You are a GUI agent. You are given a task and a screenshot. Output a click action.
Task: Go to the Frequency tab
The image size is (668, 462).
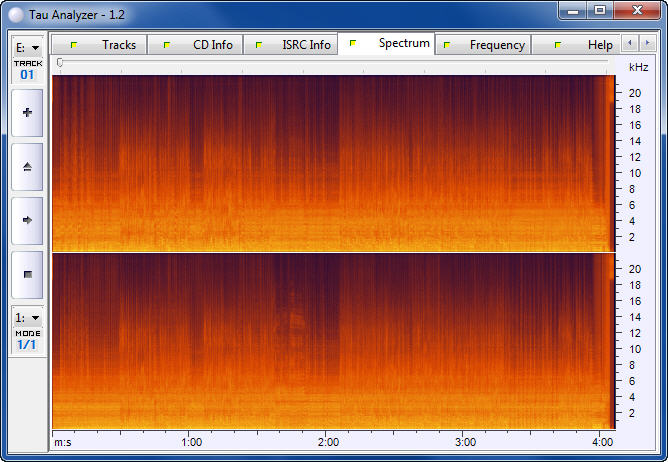coord(484,45)
